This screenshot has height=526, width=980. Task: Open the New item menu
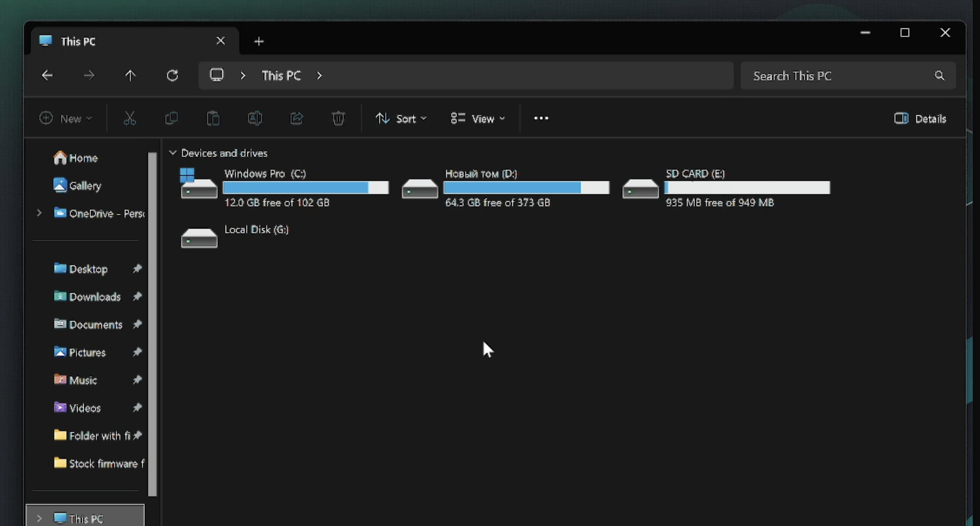[x=65, y=119]
